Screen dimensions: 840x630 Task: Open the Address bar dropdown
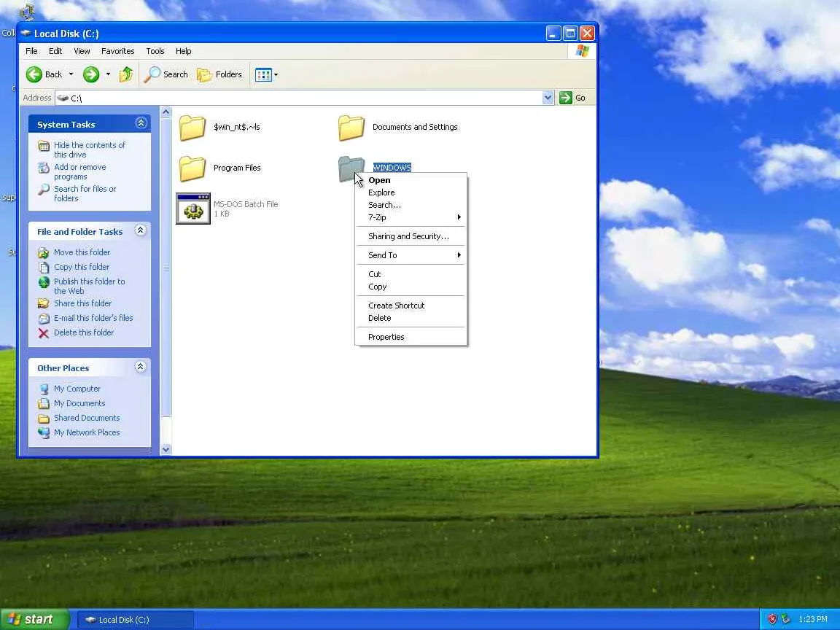pyautogui.click(x=548, y=98)
